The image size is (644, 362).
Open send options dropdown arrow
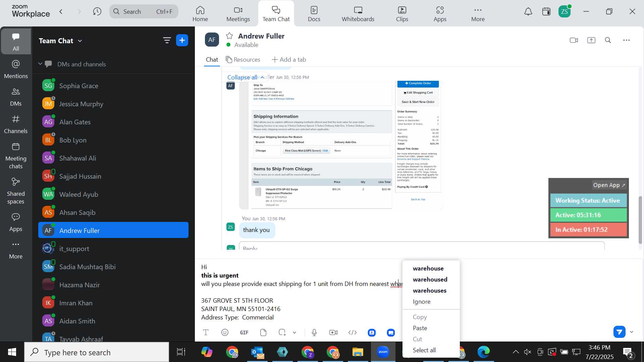pos(632,332)
